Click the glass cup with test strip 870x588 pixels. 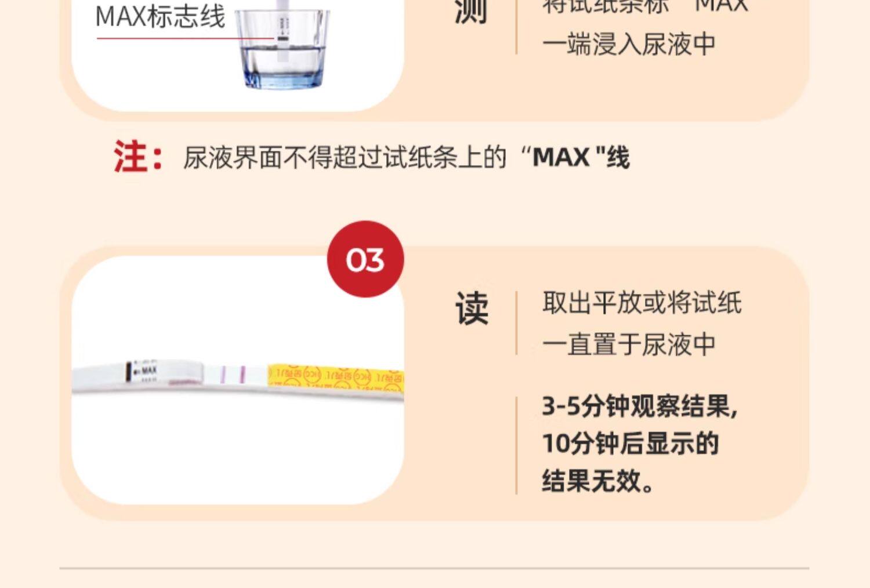(282, 46)
